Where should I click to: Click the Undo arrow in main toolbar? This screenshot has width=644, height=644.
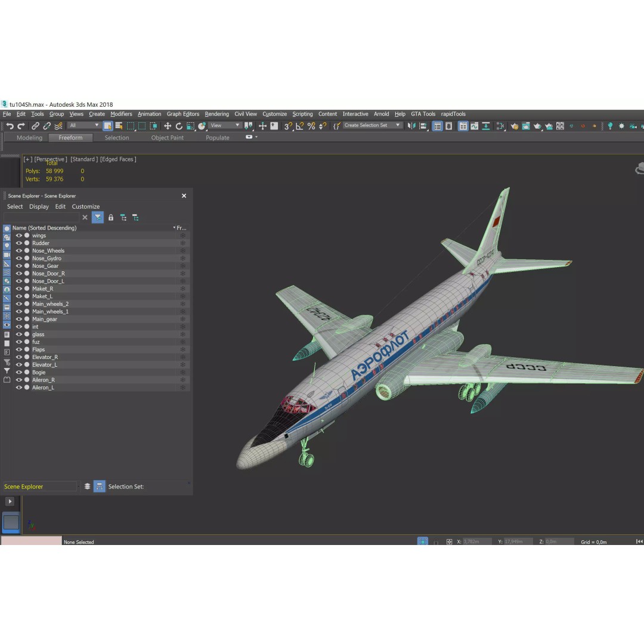10,126
